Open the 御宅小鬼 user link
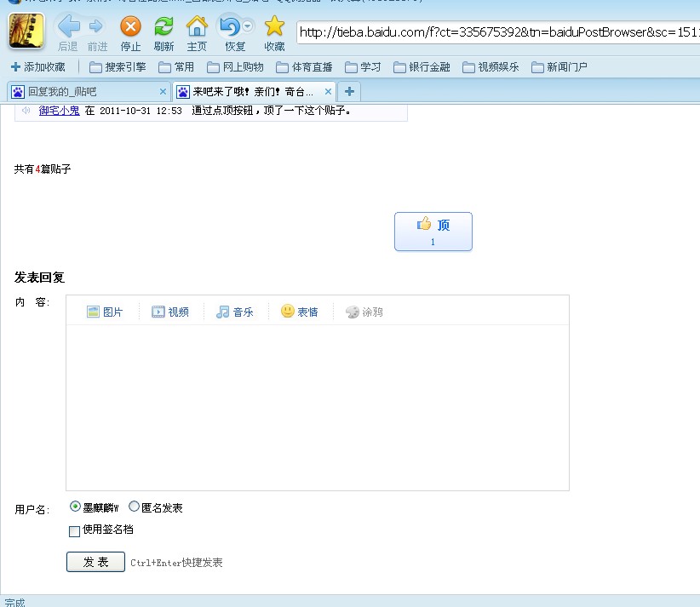The height and width of the screenshot is (607, 700). tap(59, 110)
